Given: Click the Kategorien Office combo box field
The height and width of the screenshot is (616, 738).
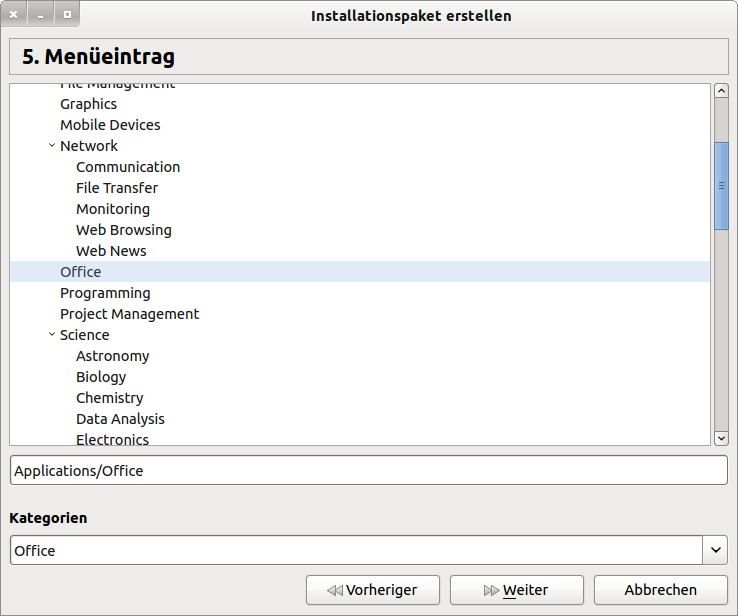Looking at the screenshot, I should point(355,550).
